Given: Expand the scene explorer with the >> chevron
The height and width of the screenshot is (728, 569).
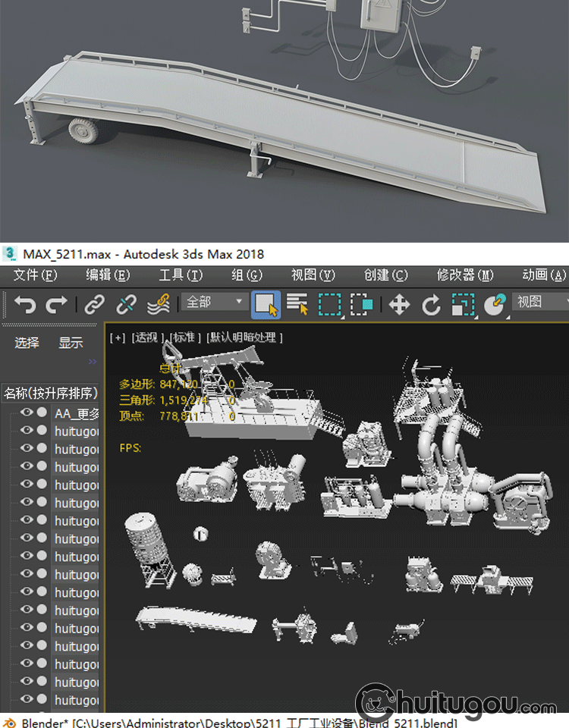Looking at the screenshot, I should (93, 362).
